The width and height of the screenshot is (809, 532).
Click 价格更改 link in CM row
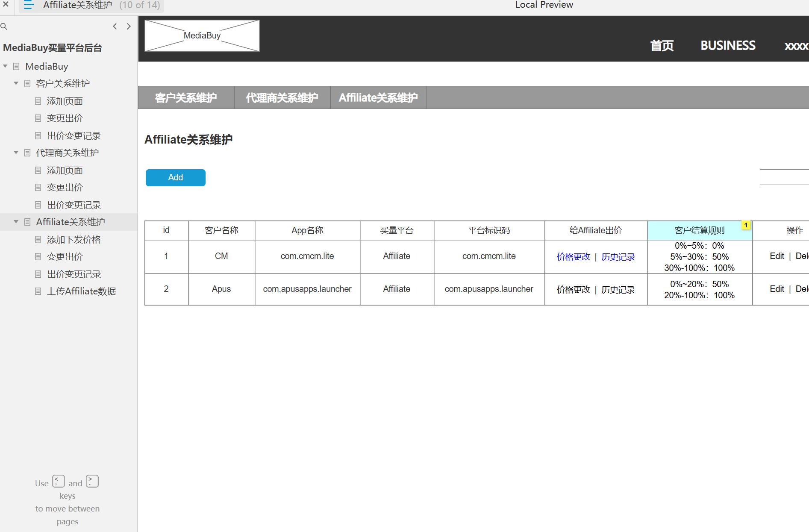tap(573, 257)
